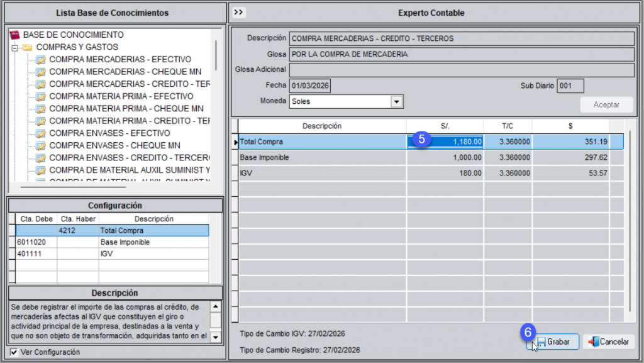Click icon beside COMPRA ENVASES - EFECTIVO
This screenshot has width=644, height=363.
pyautogui.click(x=40, y=134)
